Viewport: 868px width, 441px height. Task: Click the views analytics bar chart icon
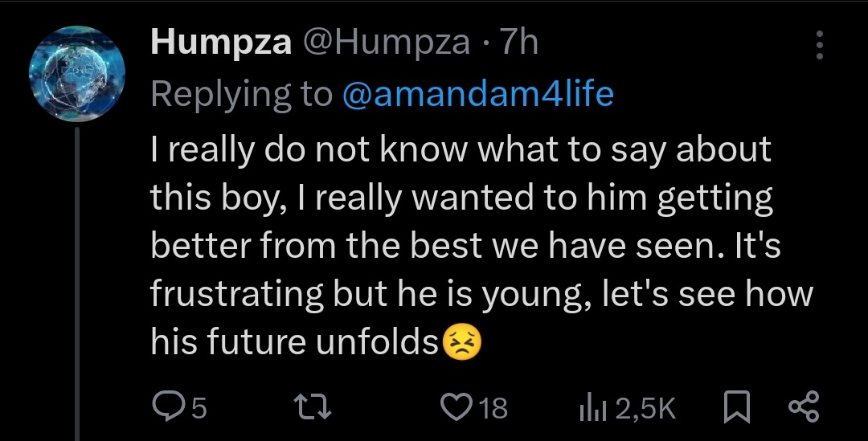pyautogui.click(x=592, y=408)
